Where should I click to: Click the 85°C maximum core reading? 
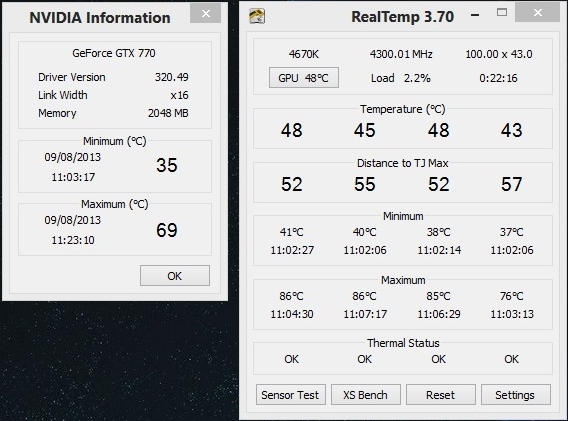tap(438, 296)
